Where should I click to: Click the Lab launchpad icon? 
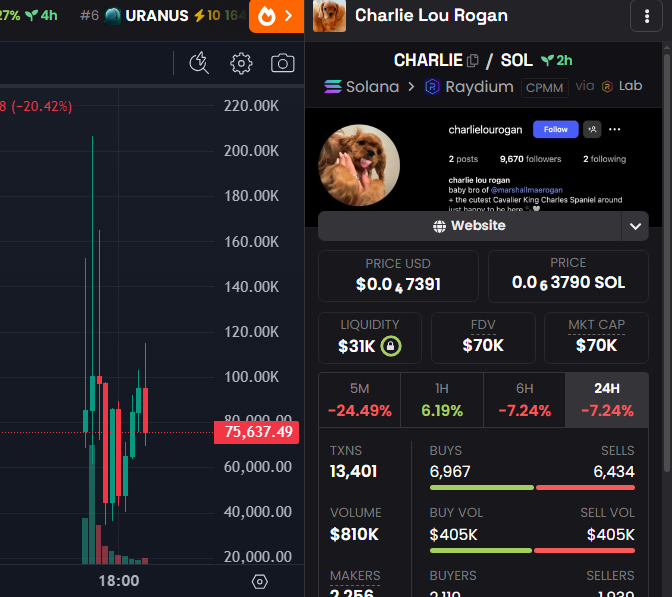coord(607,87)
